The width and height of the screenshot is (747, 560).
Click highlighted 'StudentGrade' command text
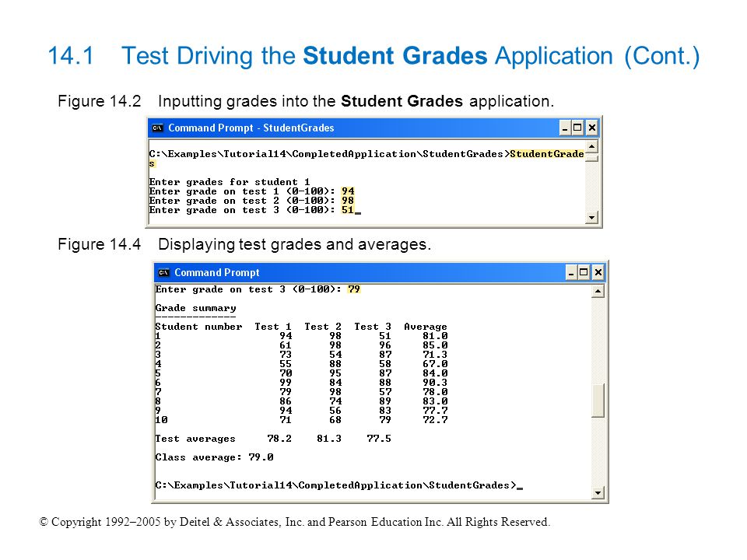click(547, 154)
